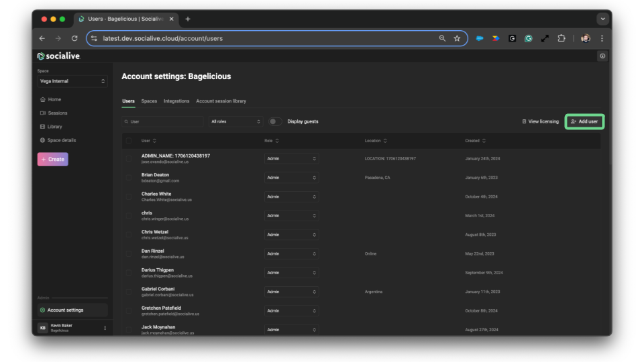Viewport: 644px width, 362px height.
Task: Open role dropdown for Charles White
Action: pos(291,196)
